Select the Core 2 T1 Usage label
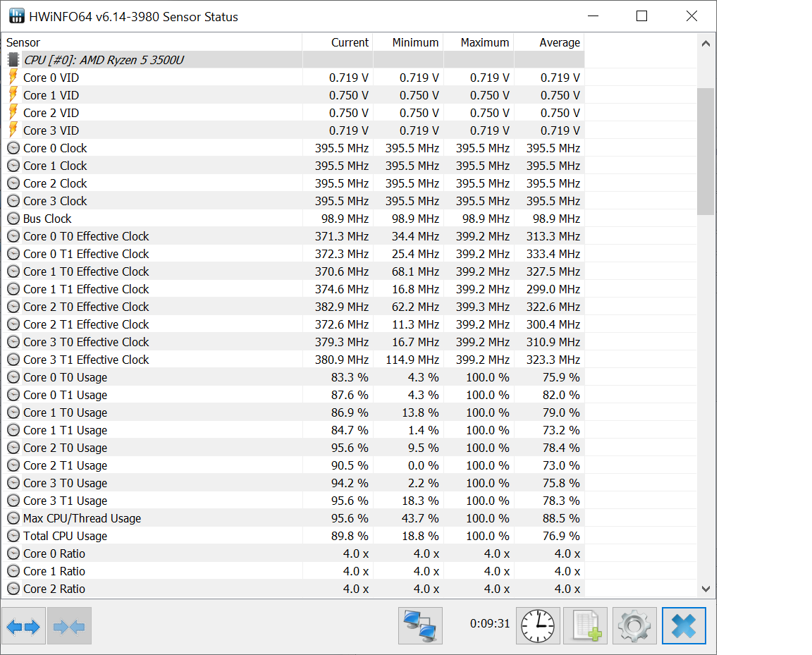 [66, 465]
